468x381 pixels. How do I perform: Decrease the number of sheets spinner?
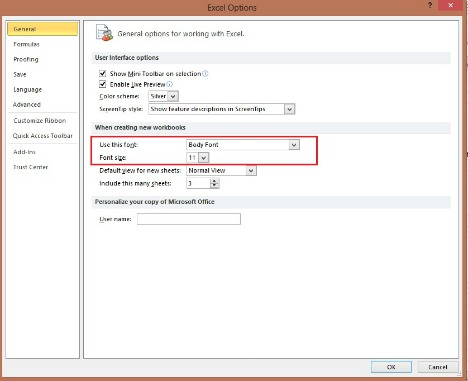coord(215,186)
